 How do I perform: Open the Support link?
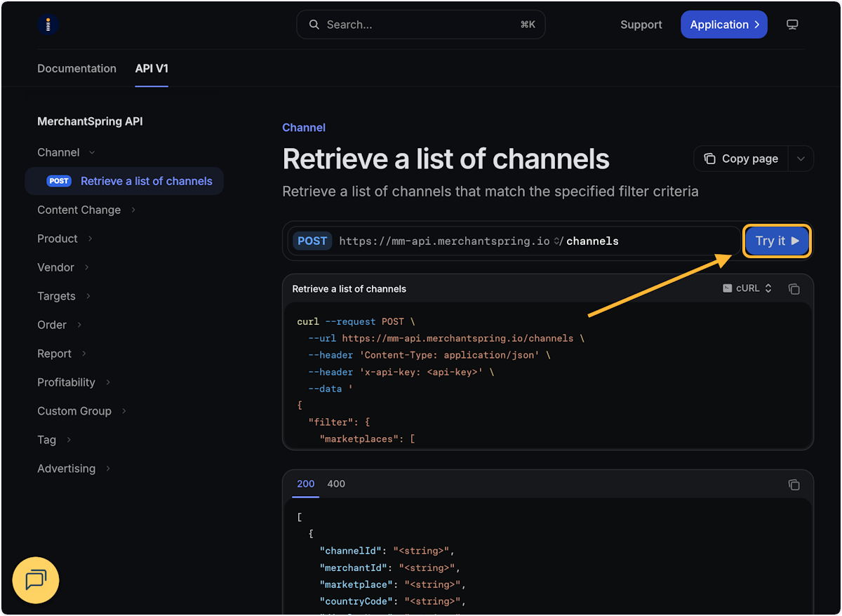[x=641, y=25]
